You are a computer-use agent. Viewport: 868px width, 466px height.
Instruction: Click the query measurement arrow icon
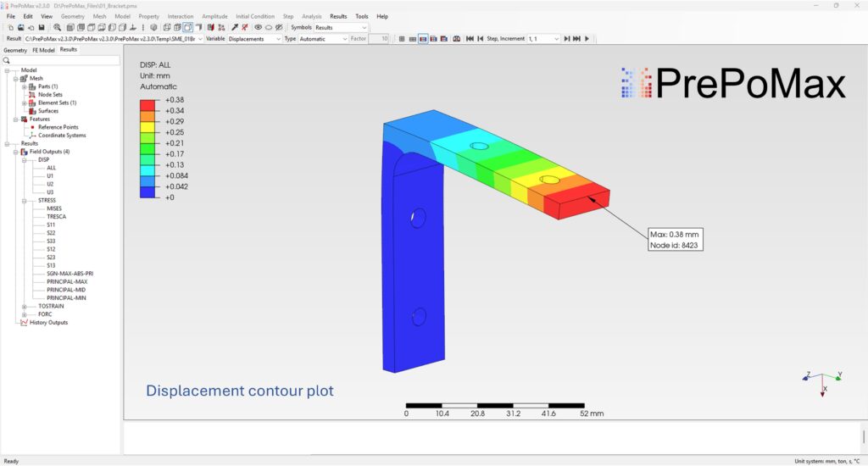pyautogui.click(x=235, y=27)
